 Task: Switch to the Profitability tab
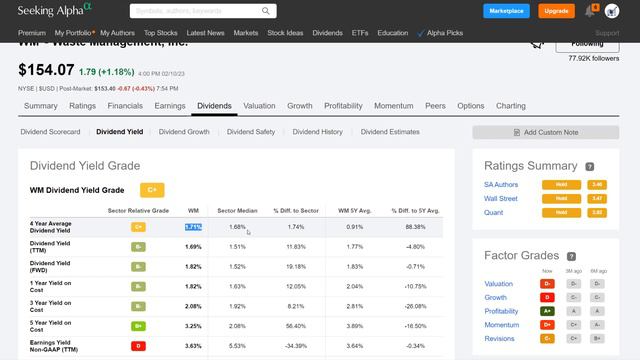[x=343, y=106]
